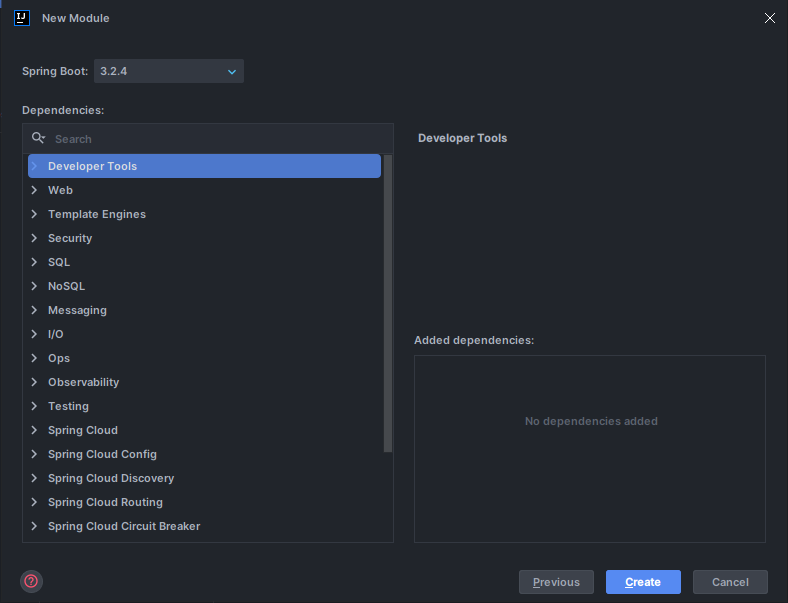
Task: Expand the Spring Cloud chevron
Action: [34, 430]
